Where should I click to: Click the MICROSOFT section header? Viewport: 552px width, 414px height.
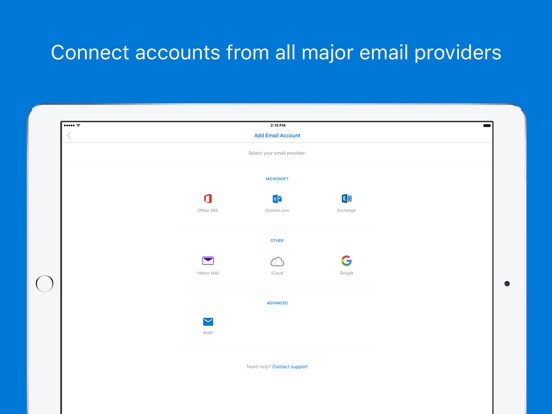277,179
